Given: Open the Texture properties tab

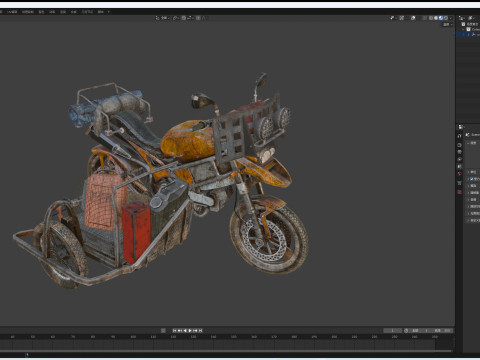Looking at the screenshot, I should [459, 192].
